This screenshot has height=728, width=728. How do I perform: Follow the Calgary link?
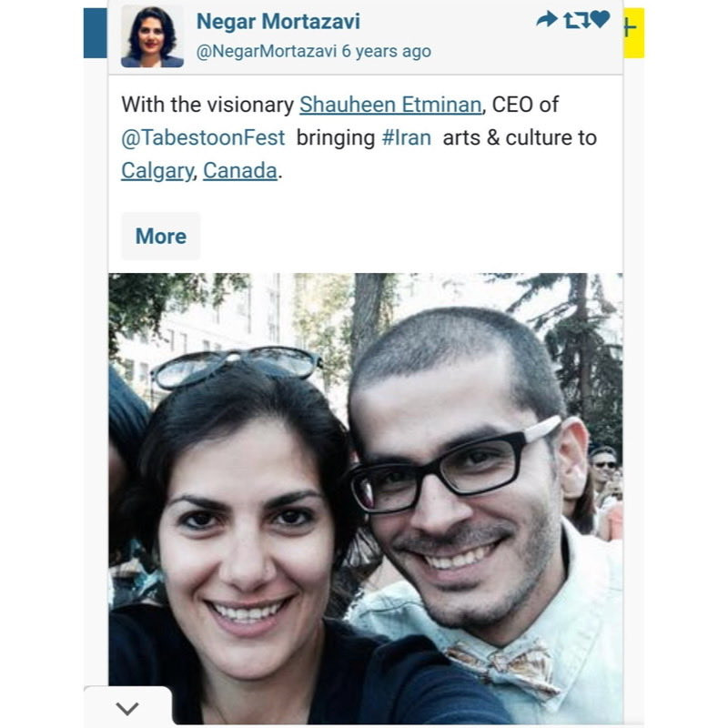coord(157,171)
